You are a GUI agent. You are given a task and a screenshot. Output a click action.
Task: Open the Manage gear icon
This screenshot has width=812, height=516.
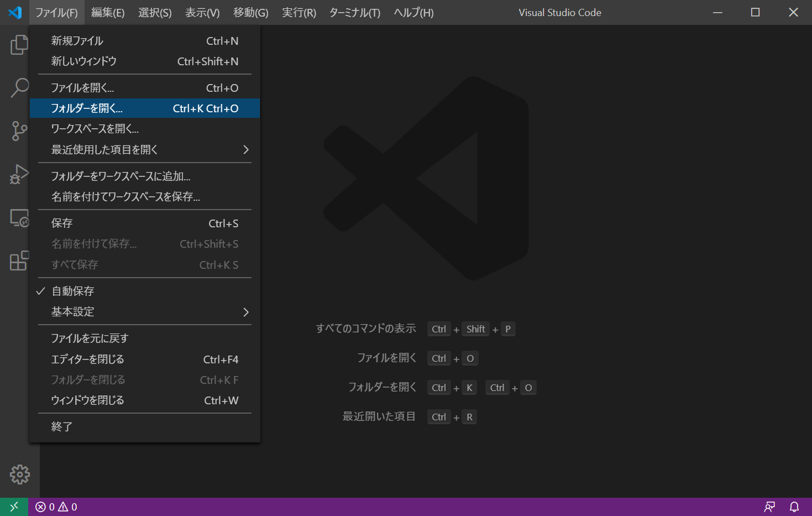tap(20, 475)
